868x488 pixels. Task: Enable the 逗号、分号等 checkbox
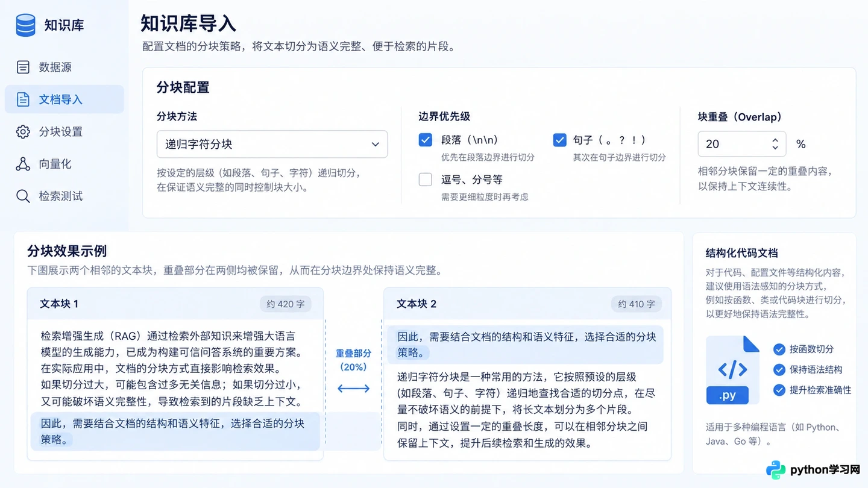click(426, 180)
